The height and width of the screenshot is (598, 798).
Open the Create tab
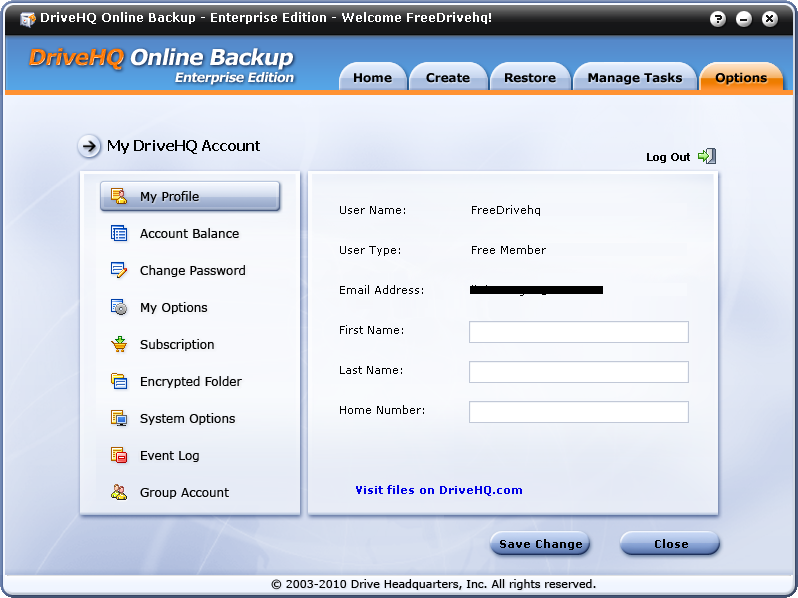pos(447,78)
